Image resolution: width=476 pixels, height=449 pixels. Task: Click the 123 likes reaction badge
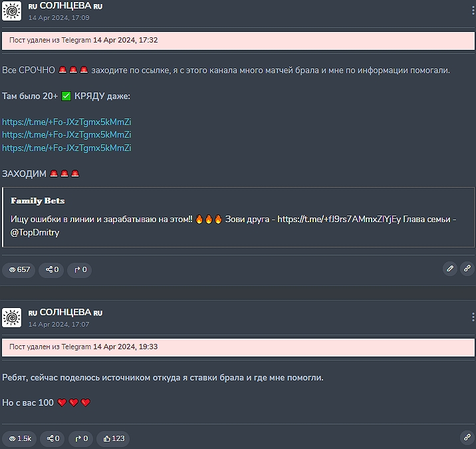[114, 438]
